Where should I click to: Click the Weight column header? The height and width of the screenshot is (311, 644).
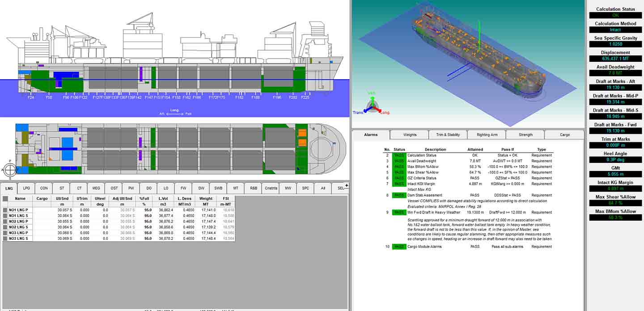206,199
